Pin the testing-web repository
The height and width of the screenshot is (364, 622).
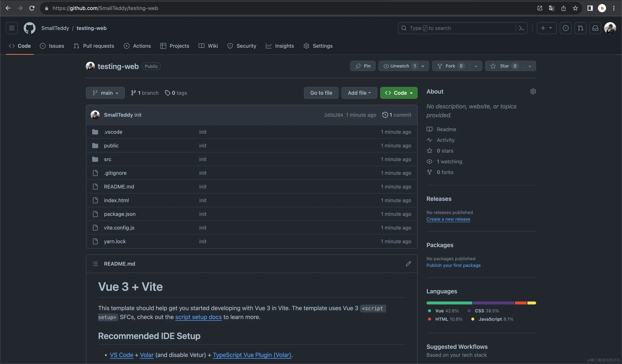coord(363,66)
